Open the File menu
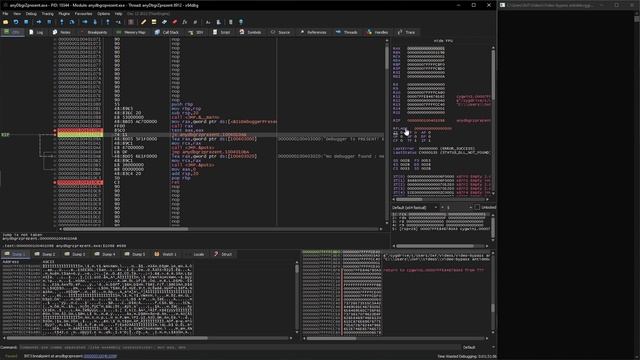 pos(5,13)
